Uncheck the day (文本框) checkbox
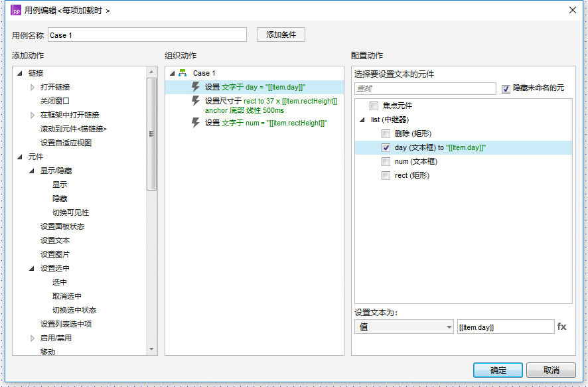This screenshot has height=387, width=588. (x=386, y=148)
